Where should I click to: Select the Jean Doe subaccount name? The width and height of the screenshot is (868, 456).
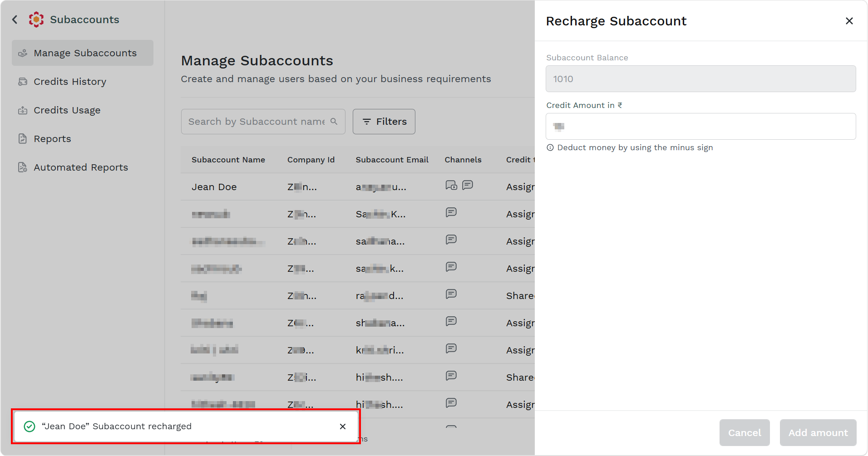(214, 187)
